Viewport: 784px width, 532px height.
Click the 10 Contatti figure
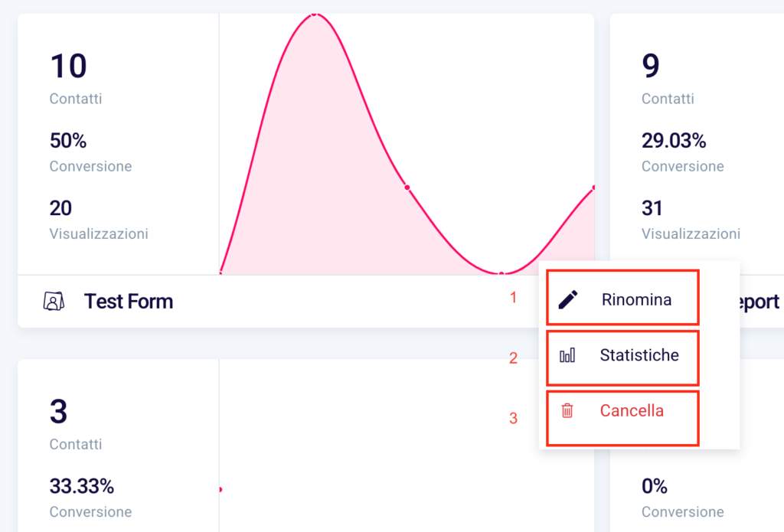tap(68, 66)
